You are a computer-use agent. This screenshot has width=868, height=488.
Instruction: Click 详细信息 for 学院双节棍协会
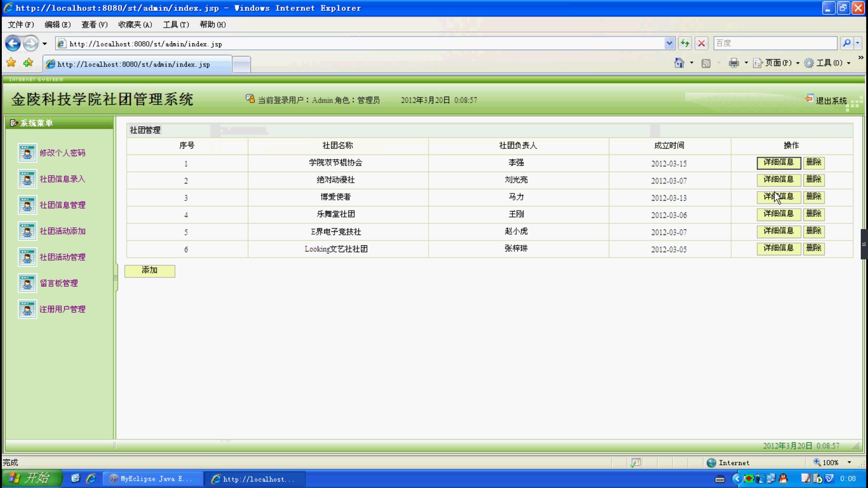[778, 163]
